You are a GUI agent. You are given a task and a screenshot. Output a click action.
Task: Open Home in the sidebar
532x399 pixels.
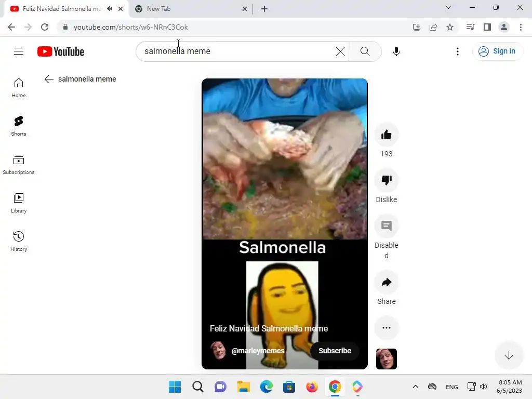click(19, 87)
